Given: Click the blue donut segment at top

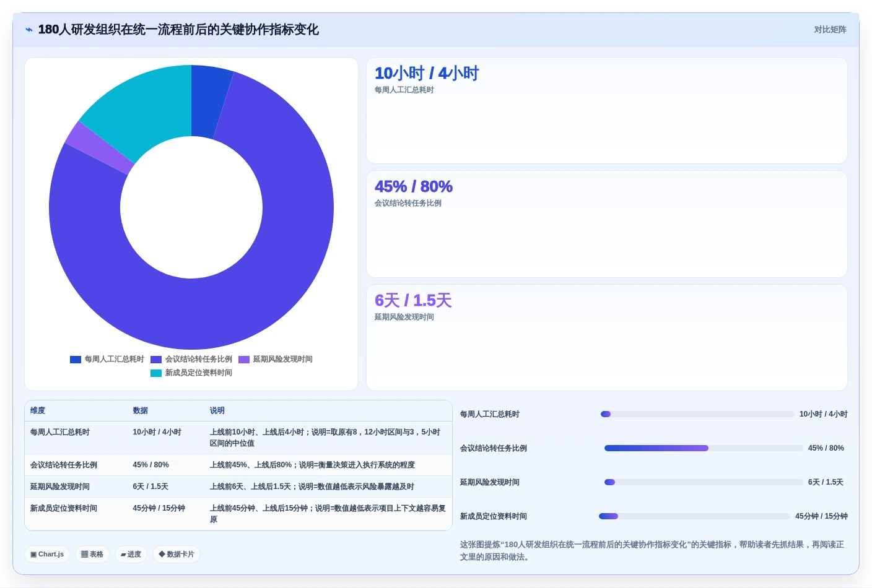Looking at the screenshot, I should (x=209, y=102).
